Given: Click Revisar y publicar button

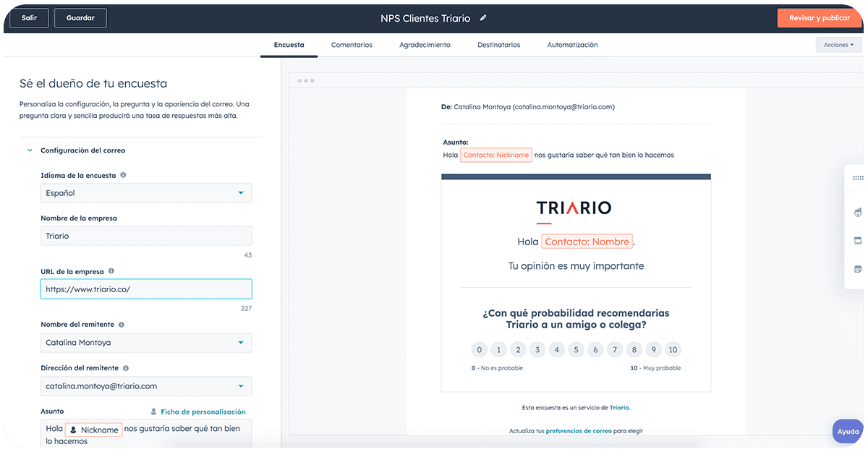Looking at the screenshot, I should pyautogui.click(x=820, y=18).
